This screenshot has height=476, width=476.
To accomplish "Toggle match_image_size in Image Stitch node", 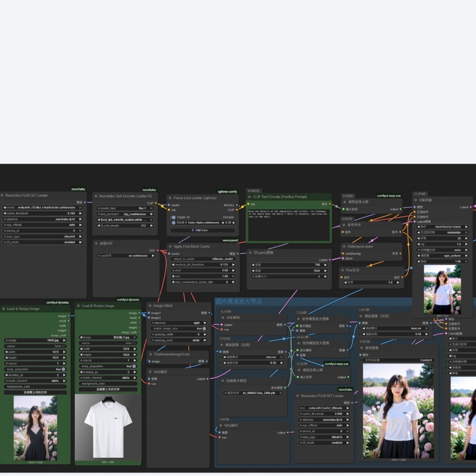I will [204, 328].
